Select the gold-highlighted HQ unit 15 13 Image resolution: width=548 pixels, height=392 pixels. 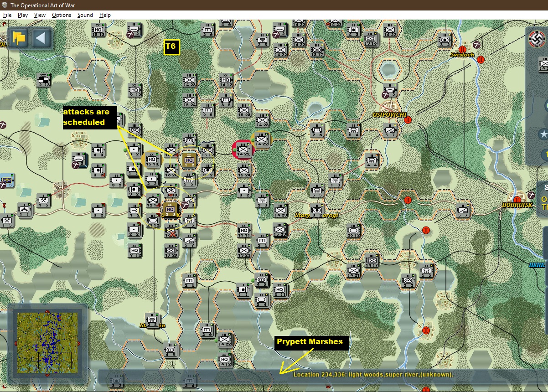(152, 160)
